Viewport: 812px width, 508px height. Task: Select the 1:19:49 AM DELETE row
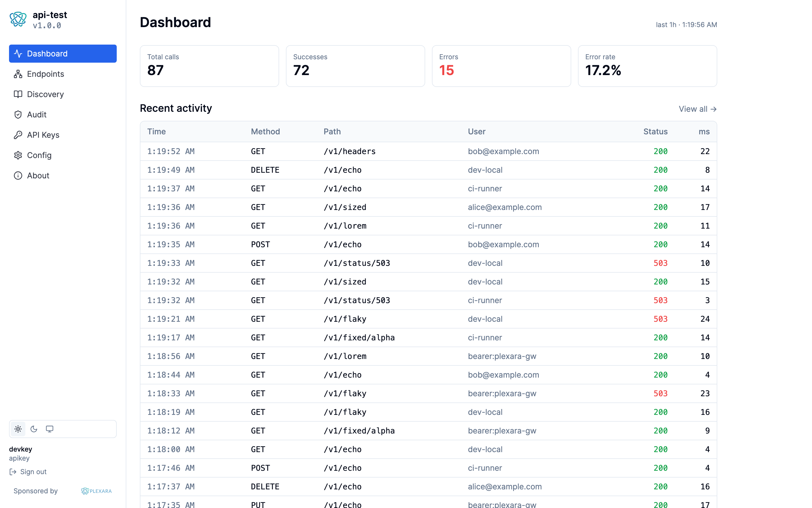point(429,170)
